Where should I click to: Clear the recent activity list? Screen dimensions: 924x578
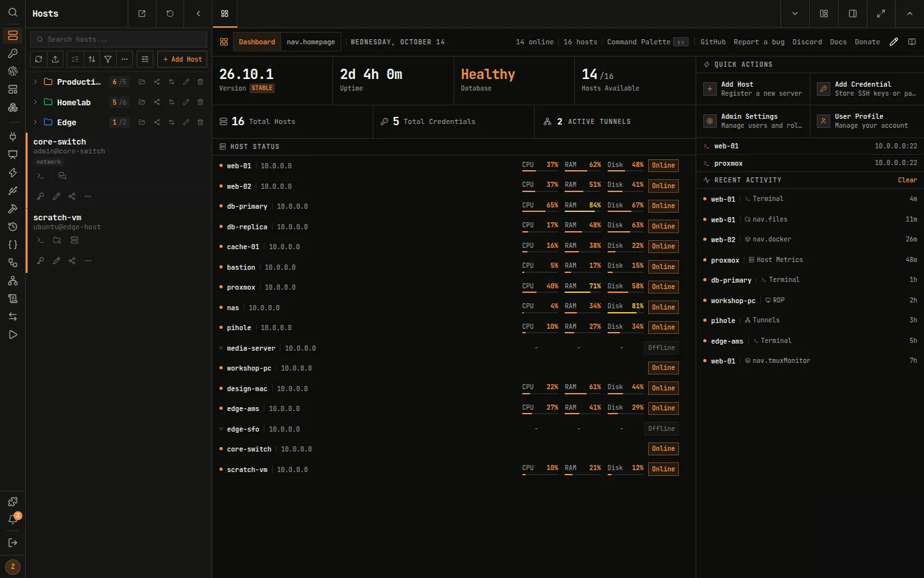907,180
